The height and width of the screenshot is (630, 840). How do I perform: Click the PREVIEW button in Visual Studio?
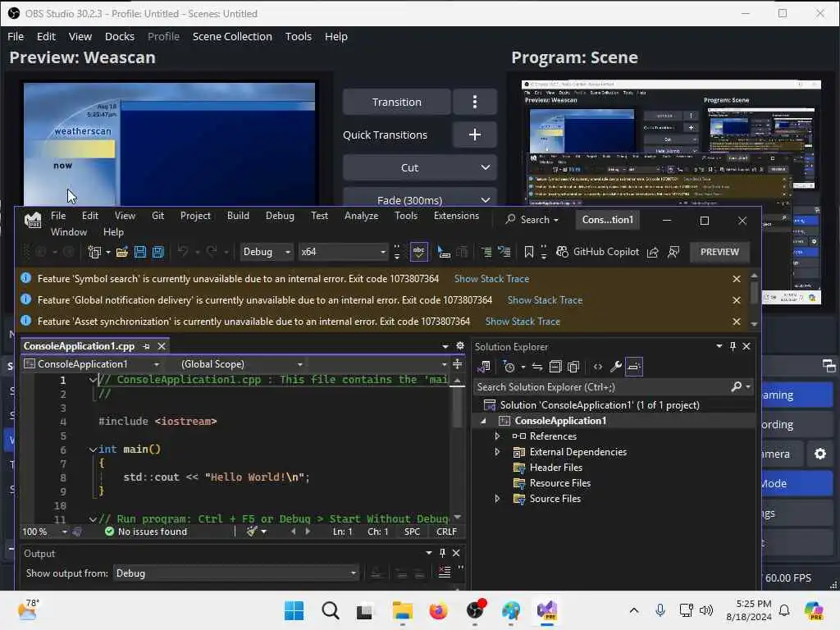tap(719, 252)
